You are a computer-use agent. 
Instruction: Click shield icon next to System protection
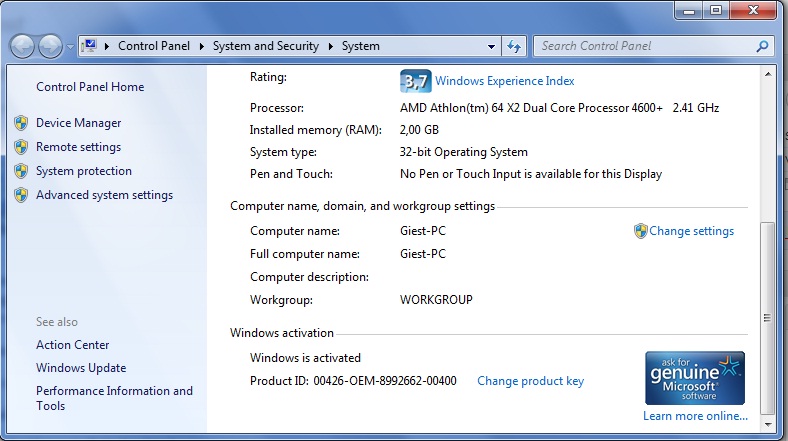point(21,171)
